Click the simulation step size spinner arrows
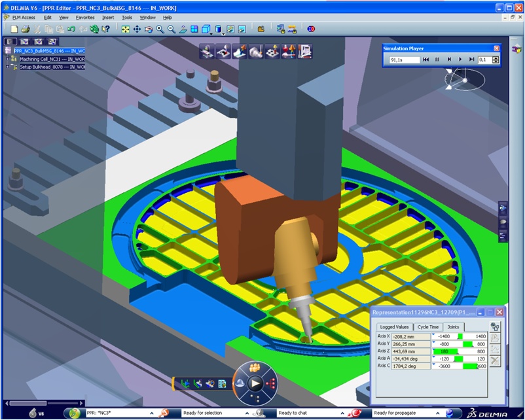Viewport: 525px width, 420px height. coord(496,60)
